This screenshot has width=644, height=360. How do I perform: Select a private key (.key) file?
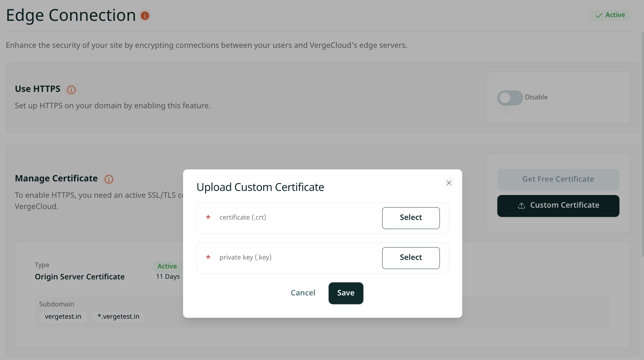[x=411, y=258]
